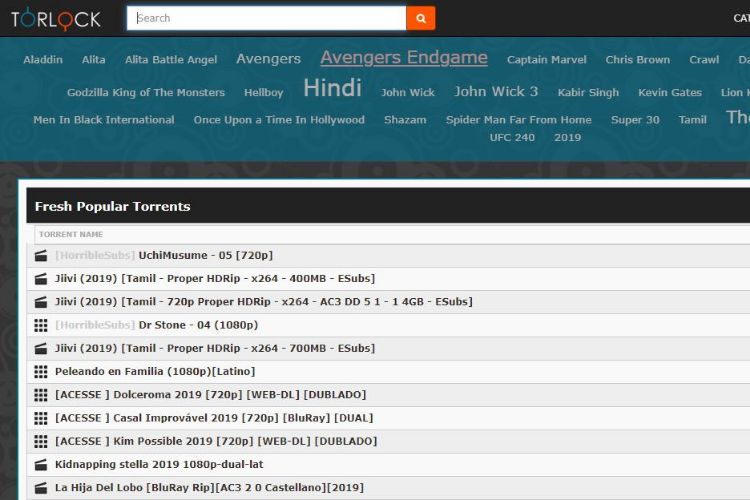The height and width of the screenshot is (500, 750).
Task: Open the Alita tag link
Action: click(94, 60)
